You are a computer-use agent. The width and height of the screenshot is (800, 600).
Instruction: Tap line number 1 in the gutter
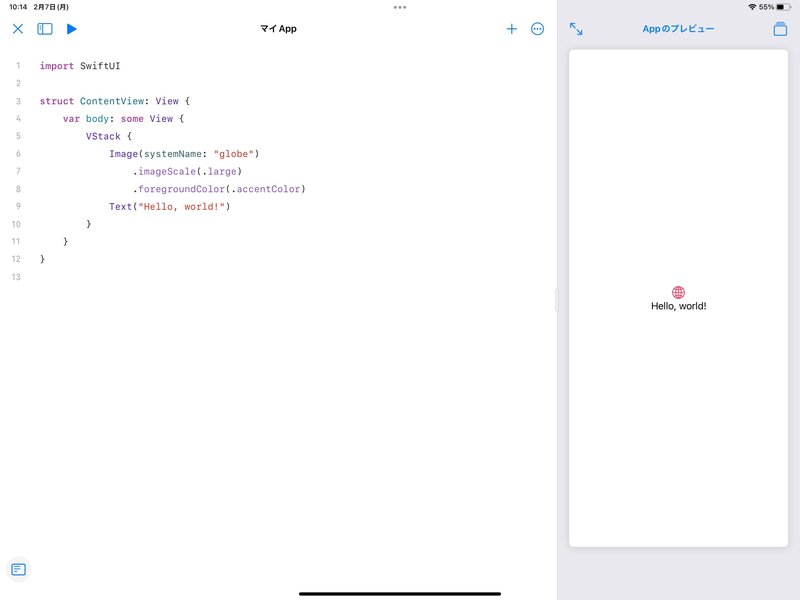[18, 66]
